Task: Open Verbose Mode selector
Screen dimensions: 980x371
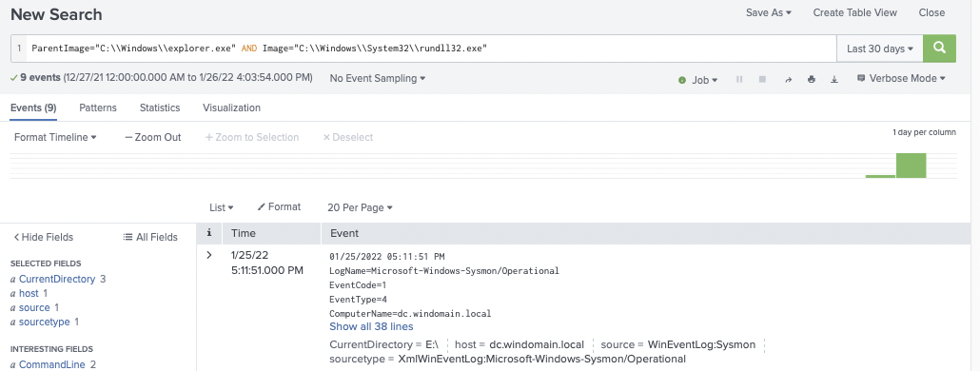Action: coord(901,78)
